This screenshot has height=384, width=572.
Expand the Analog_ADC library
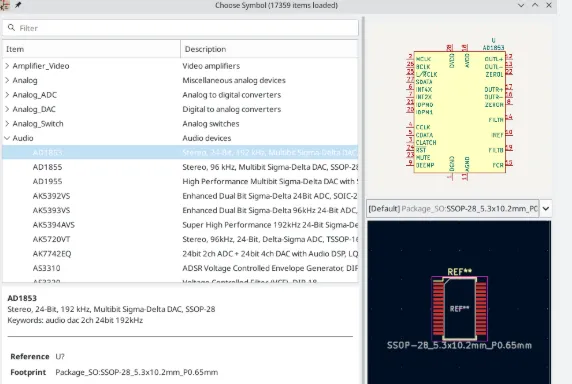click(7, 95)
